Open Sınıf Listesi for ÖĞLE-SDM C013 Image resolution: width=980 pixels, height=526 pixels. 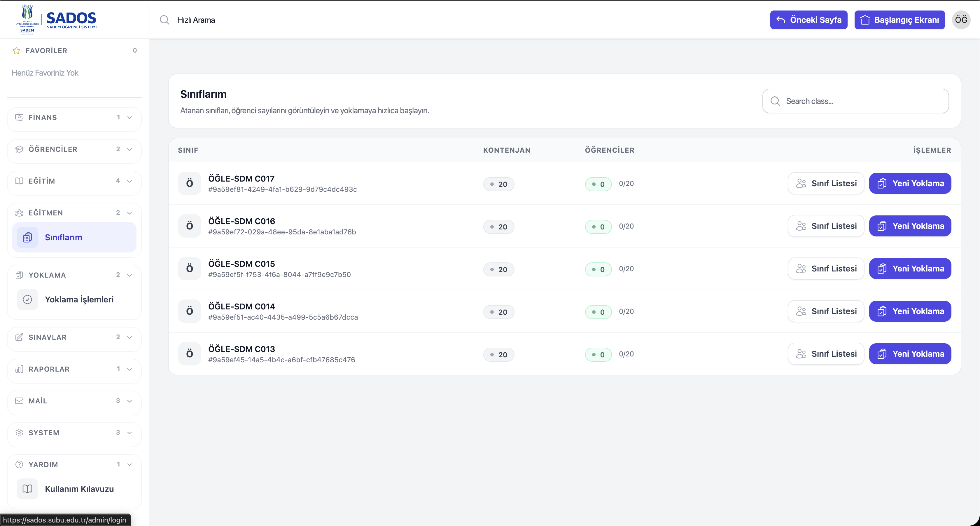point(826,354)
